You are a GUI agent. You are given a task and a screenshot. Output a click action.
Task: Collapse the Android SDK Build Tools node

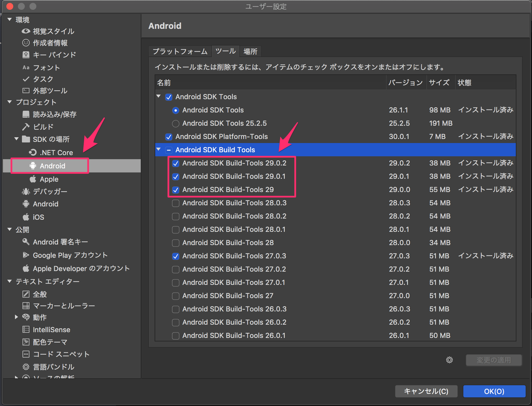point(159,150)
